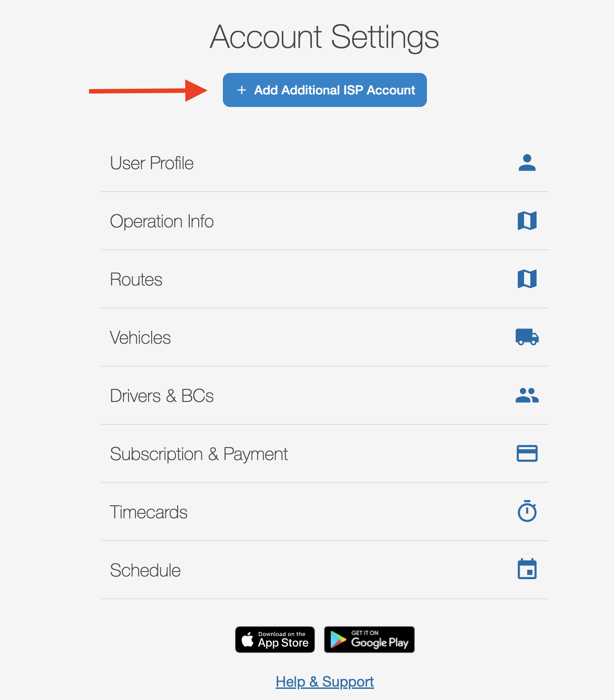This screenshot has width=614, height=700.
Task: Select the Routes menu entry
Action: [136, 280]
